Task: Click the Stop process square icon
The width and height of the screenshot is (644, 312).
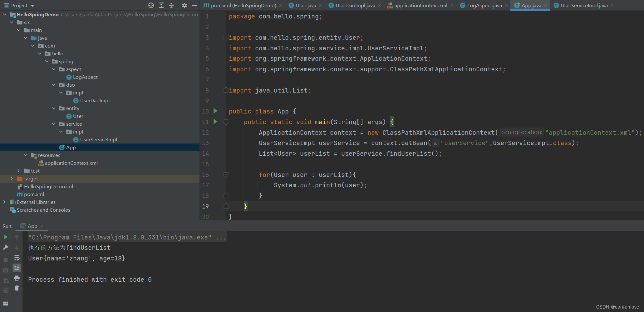Action: tap(6, 260)
